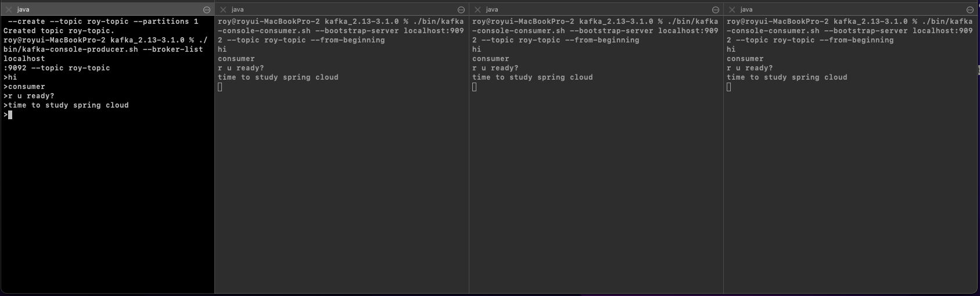Click '>time to study spring cloud' in producer pane
Viewport: 980px width, 296px height.
pyautogui.click(x=66, y=105)
